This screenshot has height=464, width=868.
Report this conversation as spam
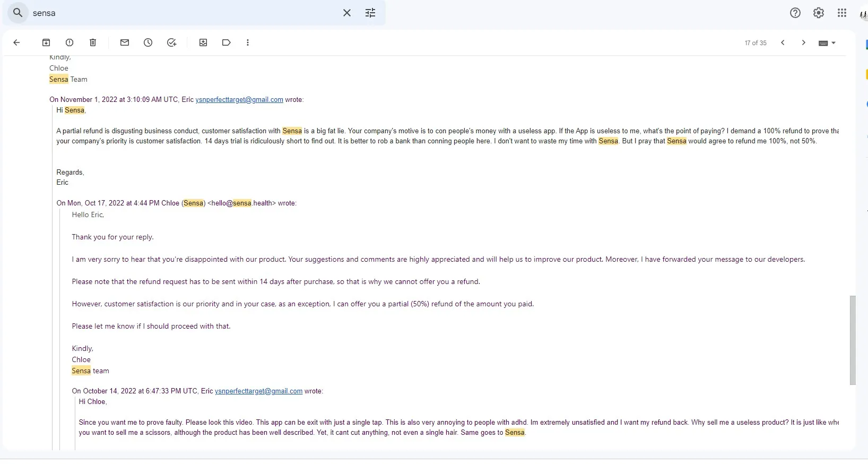point(70,42)
